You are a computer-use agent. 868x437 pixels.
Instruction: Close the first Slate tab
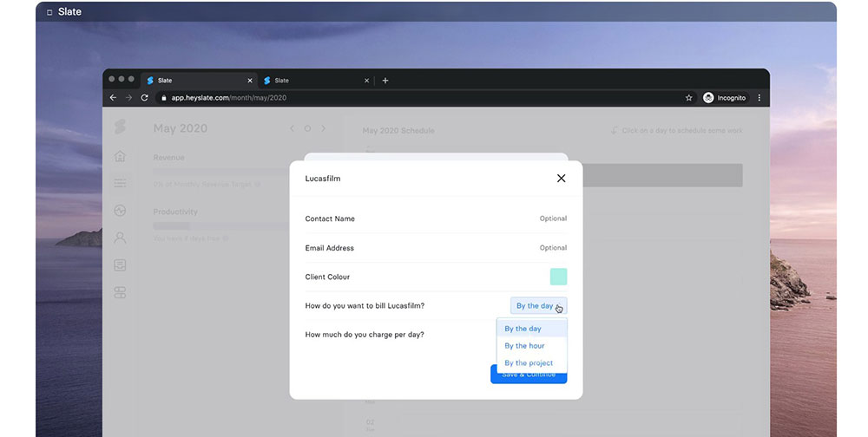(250, 81)
